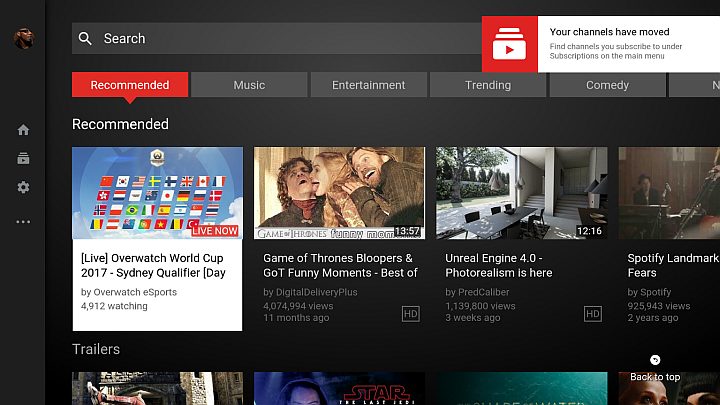Open Subscriptions in the sidebar

click(x=23, y=159)
